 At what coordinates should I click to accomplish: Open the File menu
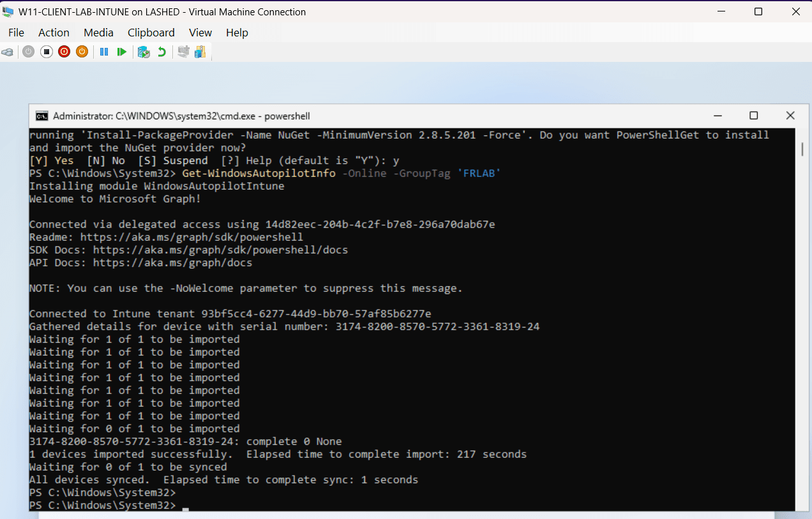click(x=16, y=33)
